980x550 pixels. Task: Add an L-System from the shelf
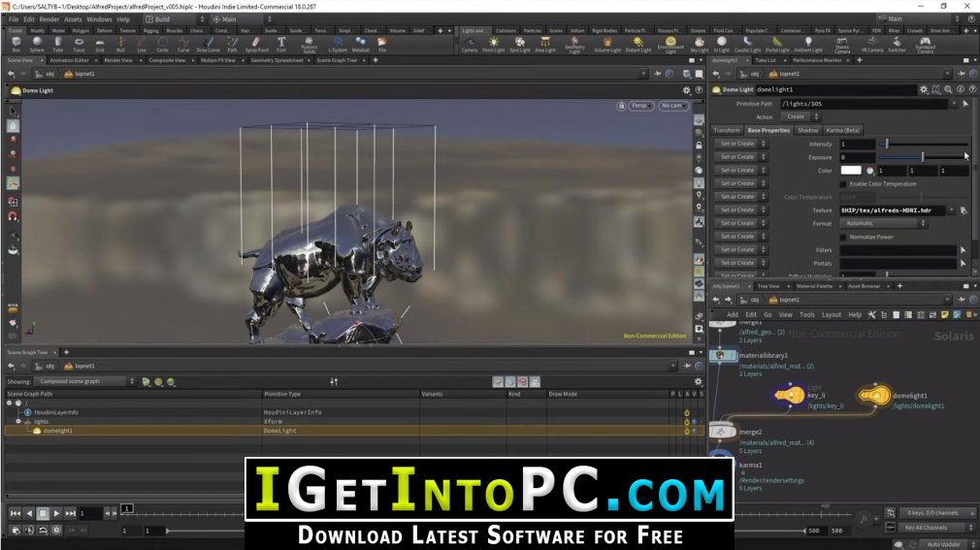pyautogui.click(x=337, y=44)
